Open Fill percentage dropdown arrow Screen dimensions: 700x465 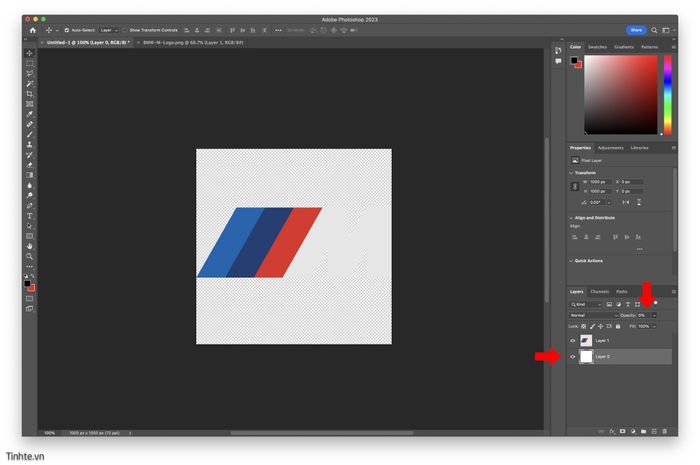[x=654, y=326]
